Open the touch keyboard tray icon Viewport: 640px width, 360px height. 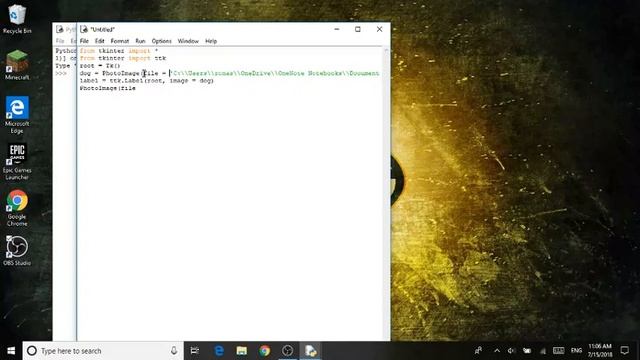point(558,351)
